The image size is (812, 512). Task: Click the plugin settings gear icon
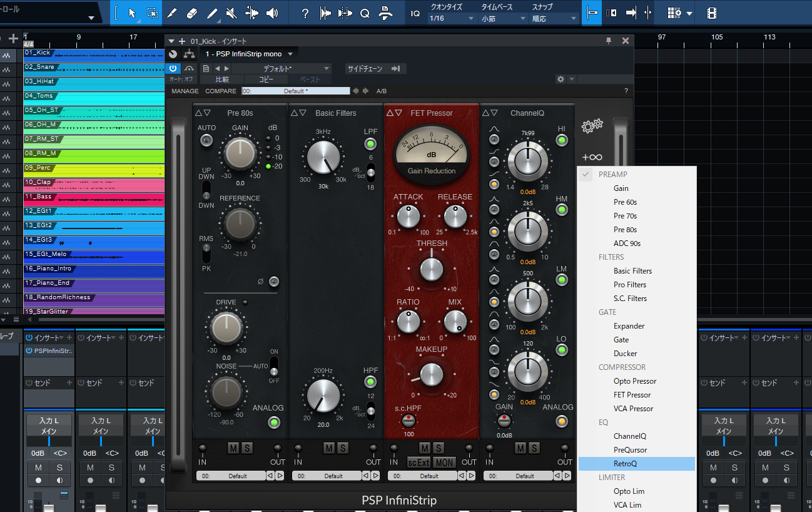pyautogui.click(x=561, y=79)
